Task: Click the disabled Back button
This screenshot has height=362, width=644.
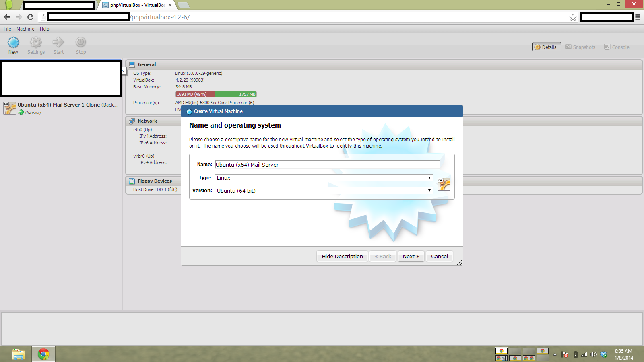Action: (383, 256)
